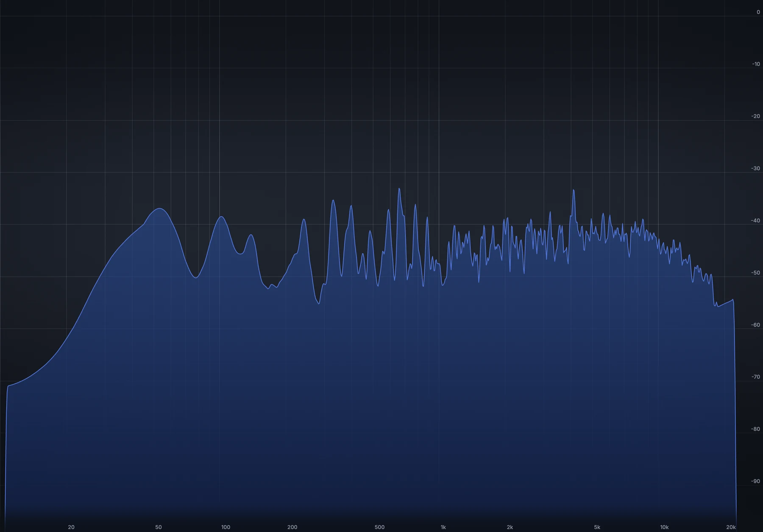This screenshot has height=532, width=763.
Task: Click the 20k frequency axis label
Action: click(731, 527)
